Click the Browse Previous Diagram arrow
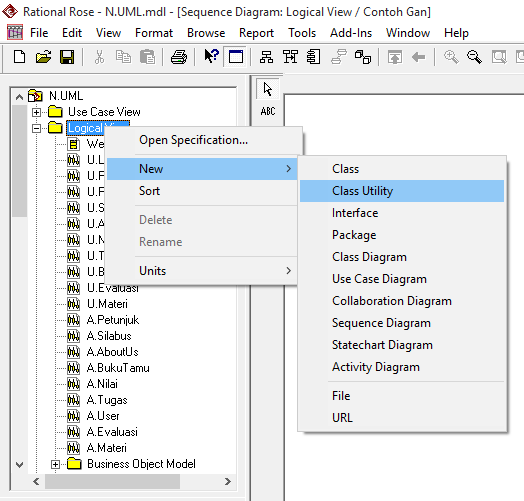 [418, 57]
